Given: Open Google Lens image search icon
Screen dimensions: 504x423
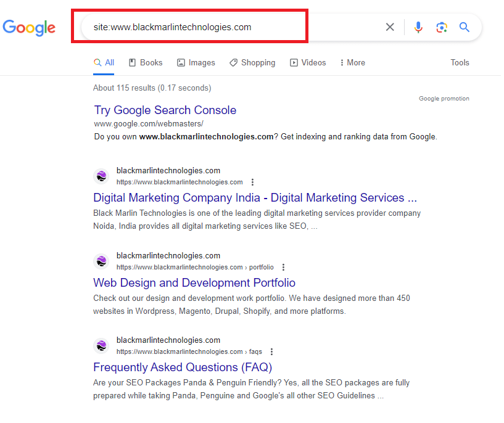Looking at the screenshot, I should point(442,27).
